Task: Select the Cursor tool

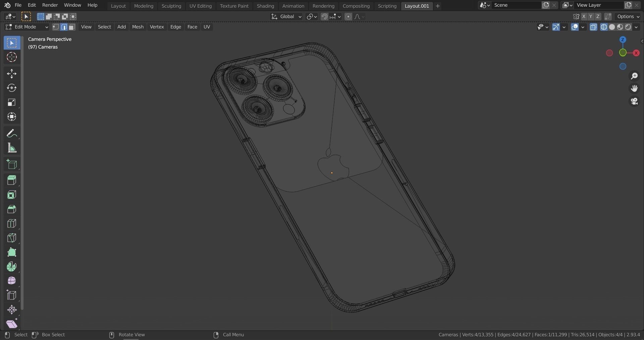Action: [12, 57]
